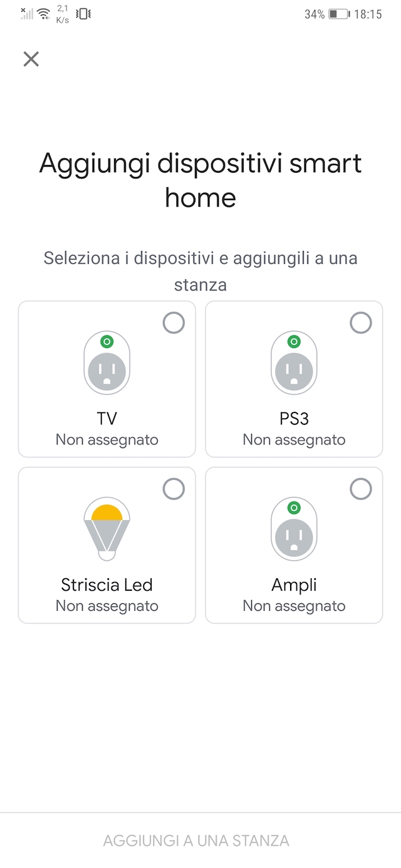Select the TV radio button

174,323
